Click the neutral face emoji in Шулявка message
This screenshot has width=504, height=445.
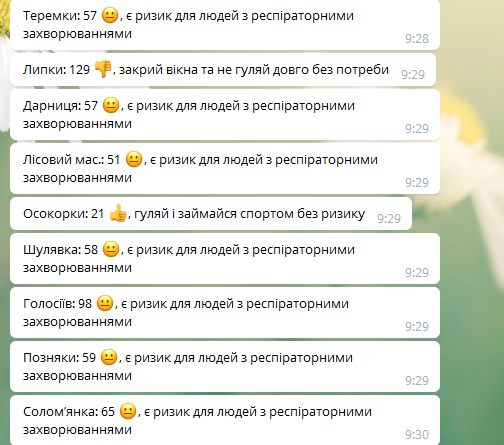pyautogui.click(x=111, y=249)
